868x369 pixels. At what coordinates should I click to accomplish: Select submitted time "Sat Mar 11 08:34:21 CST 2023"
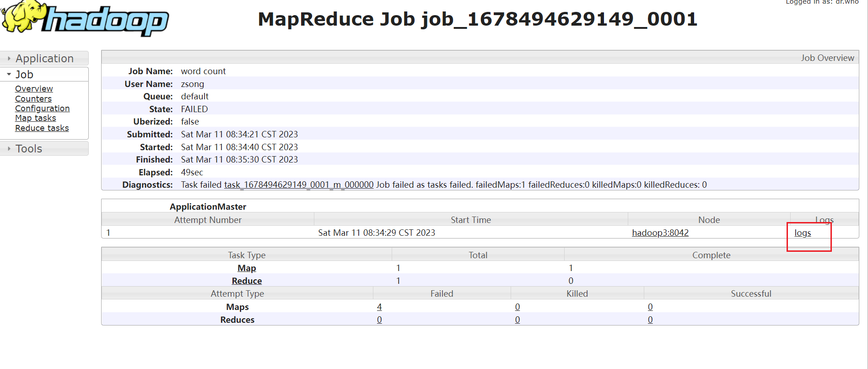pos(239,134)
